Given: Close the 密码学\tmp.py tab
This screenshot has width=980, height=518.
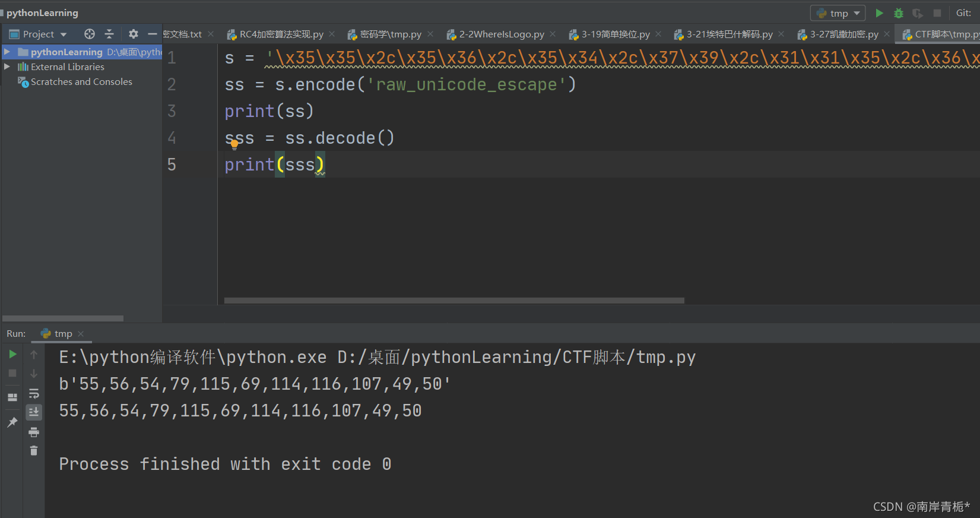Looking at the screenshot, I should coord(430,34).
